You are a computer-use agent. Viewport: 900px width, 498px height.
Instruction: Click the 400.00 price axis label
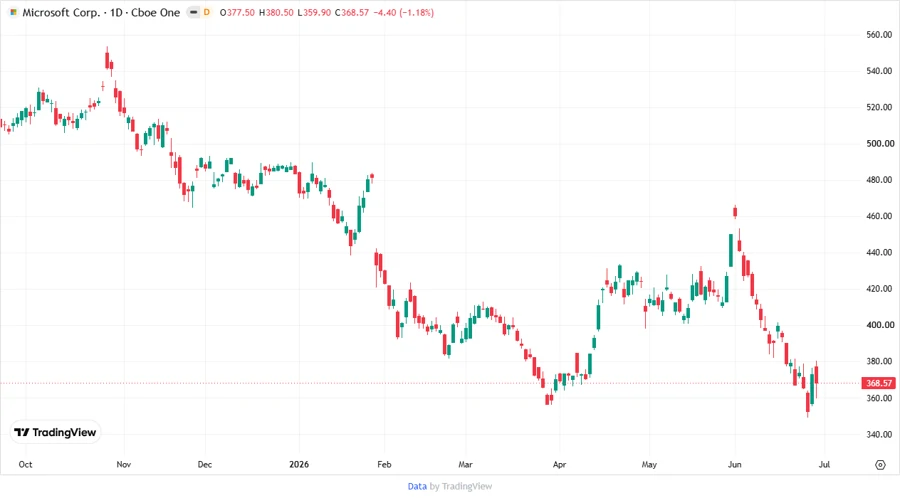point(879,325)
